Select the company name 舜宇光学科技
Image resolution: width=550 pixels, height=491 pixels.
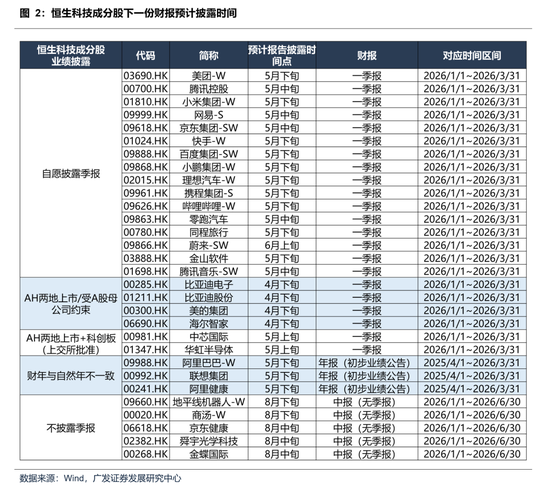(209, 441)
